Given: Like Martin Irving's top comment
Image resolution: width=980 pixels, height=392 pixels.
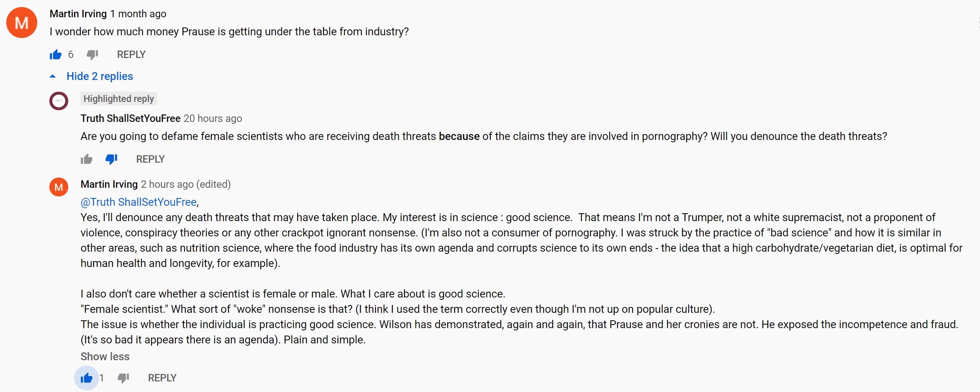Looking at the screenshot, I should point(56,54).
